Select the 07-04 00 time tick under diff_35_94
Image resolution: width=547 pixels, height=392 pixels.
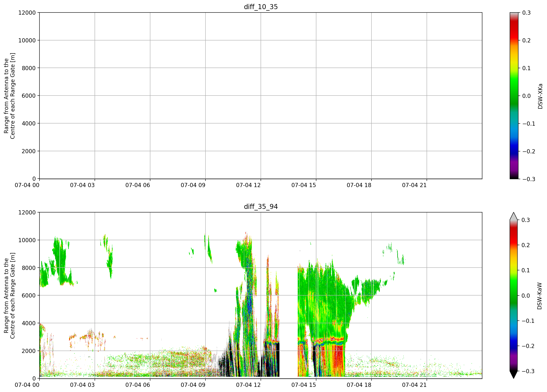pos(27,385)
